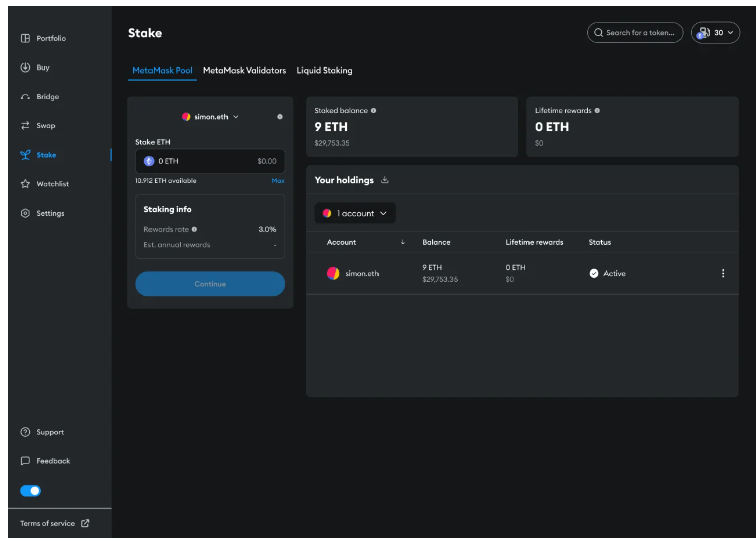Click the Lifetime rewards column header

point(535,242)
